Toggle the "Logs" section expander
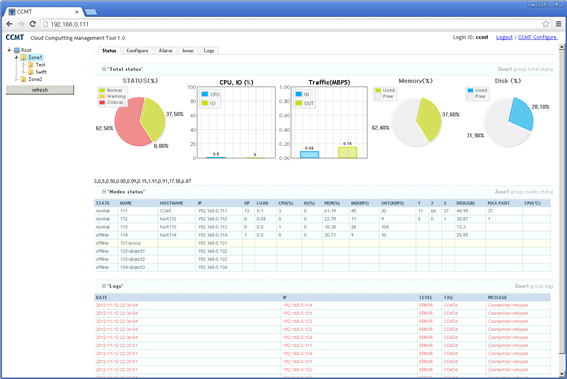 tap(104, 286)
